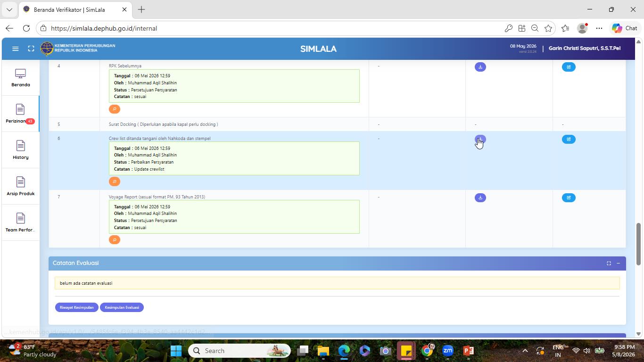Download the RPK Sebelumnya document
Image resolution: width=644 pixels, height=362 pixels.
pyautogui.click(x=480, y=67)
